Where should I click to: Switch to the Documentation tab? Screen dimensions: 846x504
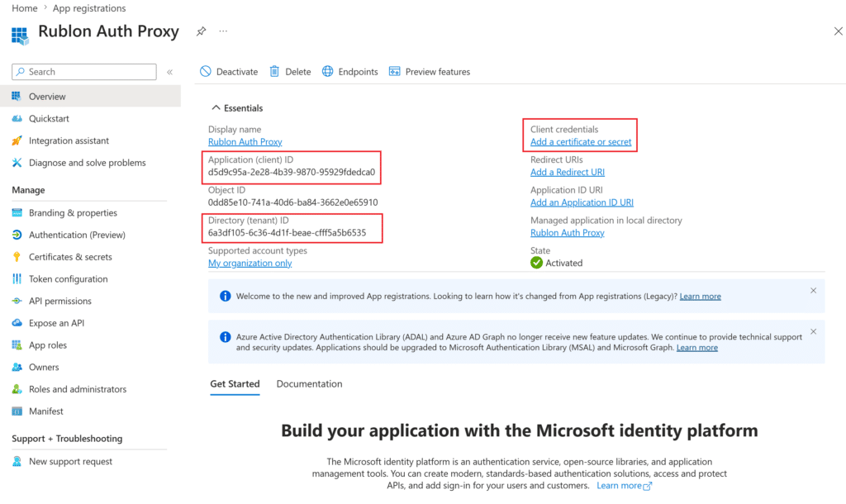pos(309,383)
